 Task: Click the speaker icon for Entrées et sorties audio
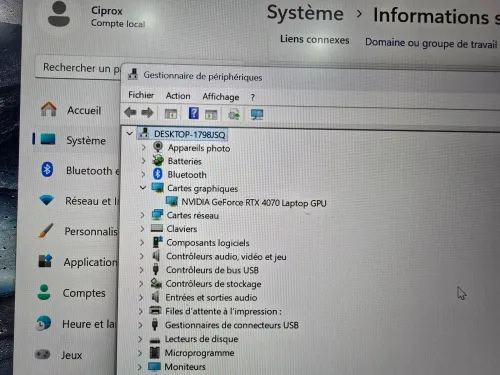[x=155, y=297]
